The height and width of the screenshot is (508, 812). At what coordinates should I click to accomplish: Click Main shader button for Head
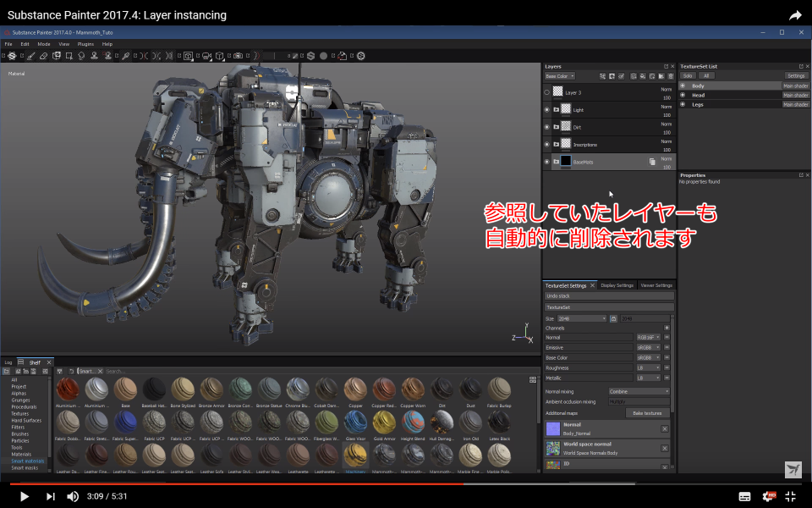point(795,95)
